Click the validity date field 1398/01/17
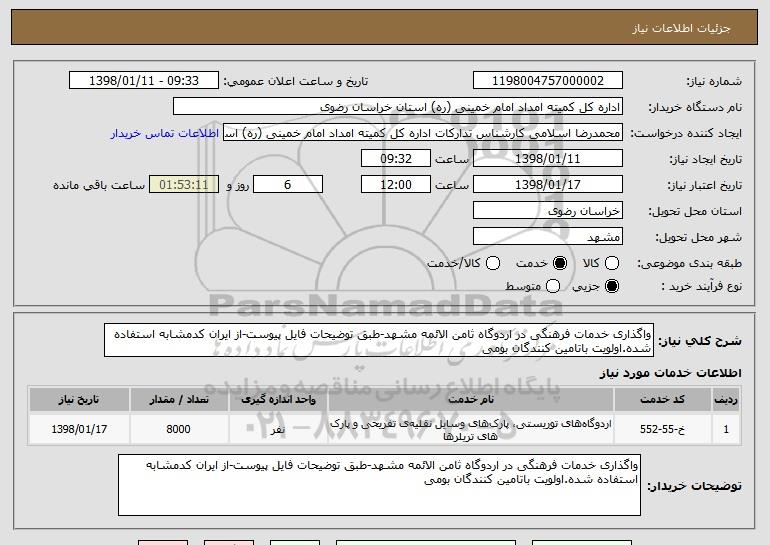This screenshot has width=770, height=545. click(x=548, y=185)
